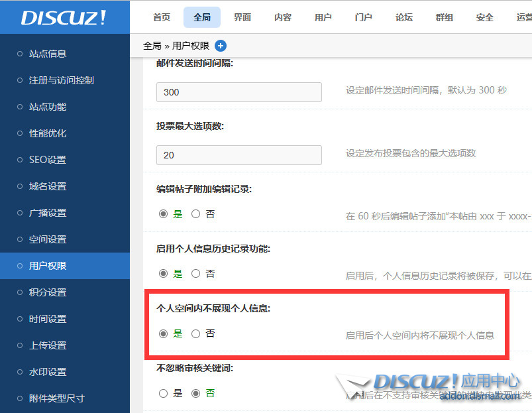Click 全局 in the breadcrumb path
Screen dimensions: 532x413
(152, 46)
